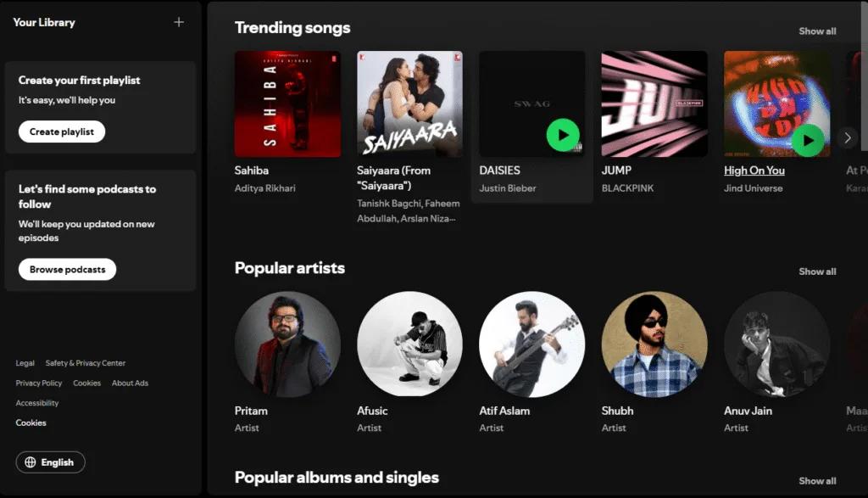Screen dimensions: 868x498
Task: Click the Atif Aslam artist name
Action: click(504, 411)
